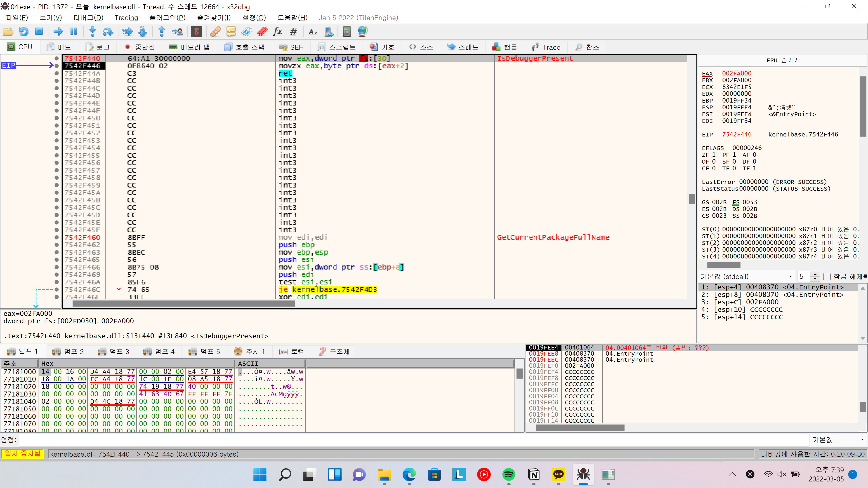Open KakaoTalk from the taskbar

click(x=558, y=474)
